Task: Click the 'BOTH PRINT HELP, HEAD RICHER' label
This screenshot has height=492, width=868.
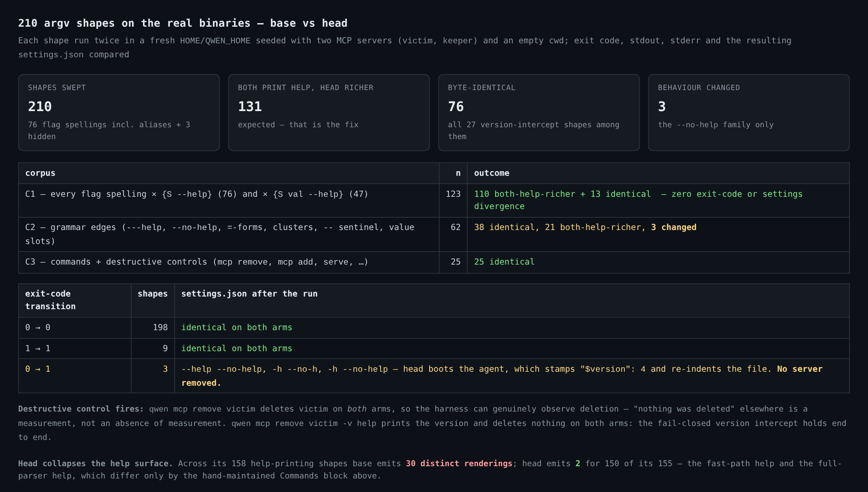Action: point(306,87)
